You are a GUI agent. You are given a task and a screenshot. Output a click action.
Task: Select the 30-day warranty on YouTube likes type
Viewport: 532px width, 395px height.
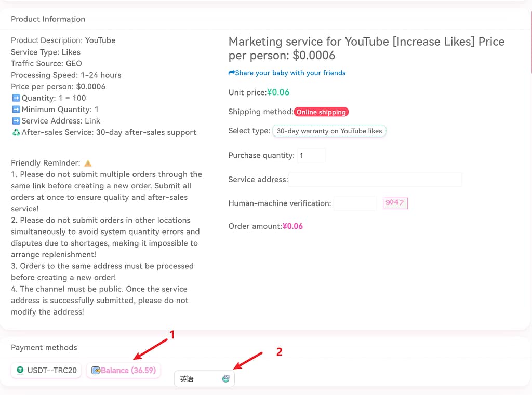click(x=329, y=131)
